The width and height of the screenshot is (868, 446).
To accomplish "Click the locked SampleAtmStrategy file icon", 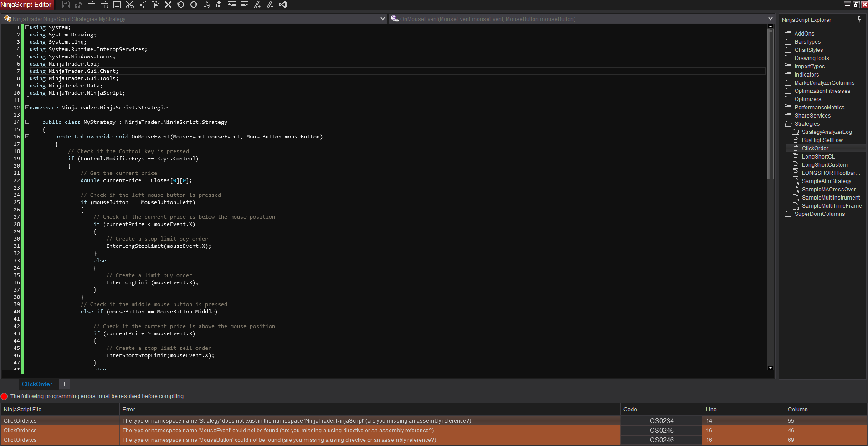I will click(x=796, y=181).
